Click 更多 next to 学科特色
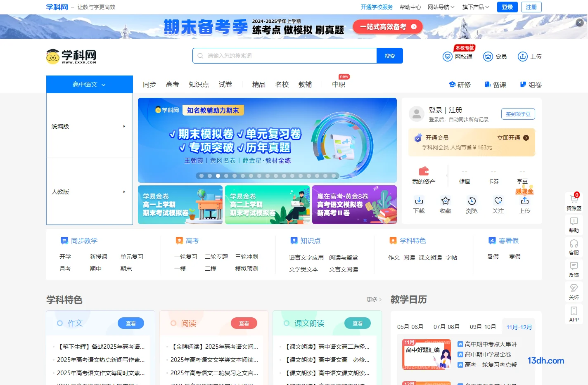The height and width of the screenshot is (385, 588). (x=374, y=300)
